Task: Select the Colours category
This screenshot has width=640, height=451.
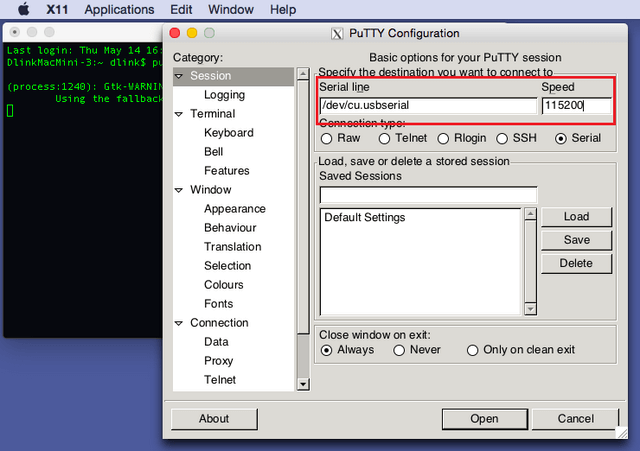Action: (224, 284)
